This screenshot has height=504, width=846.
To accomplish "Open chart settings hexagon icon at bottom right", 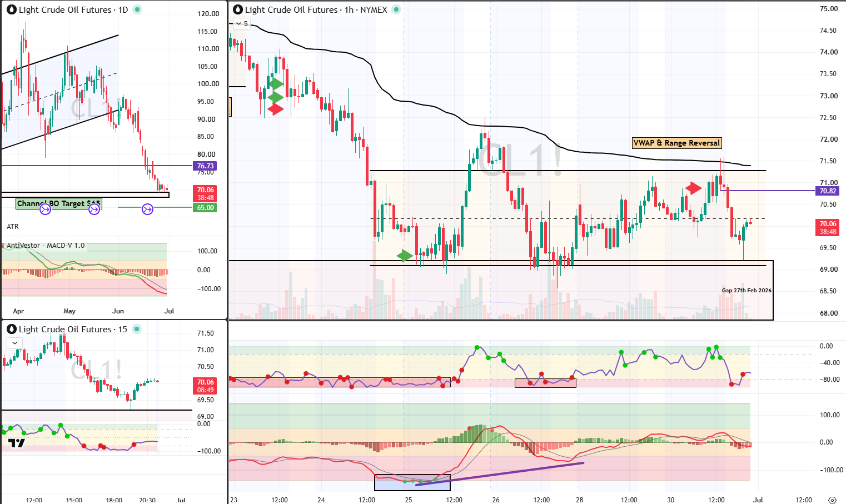I will (x=832, y=500).
